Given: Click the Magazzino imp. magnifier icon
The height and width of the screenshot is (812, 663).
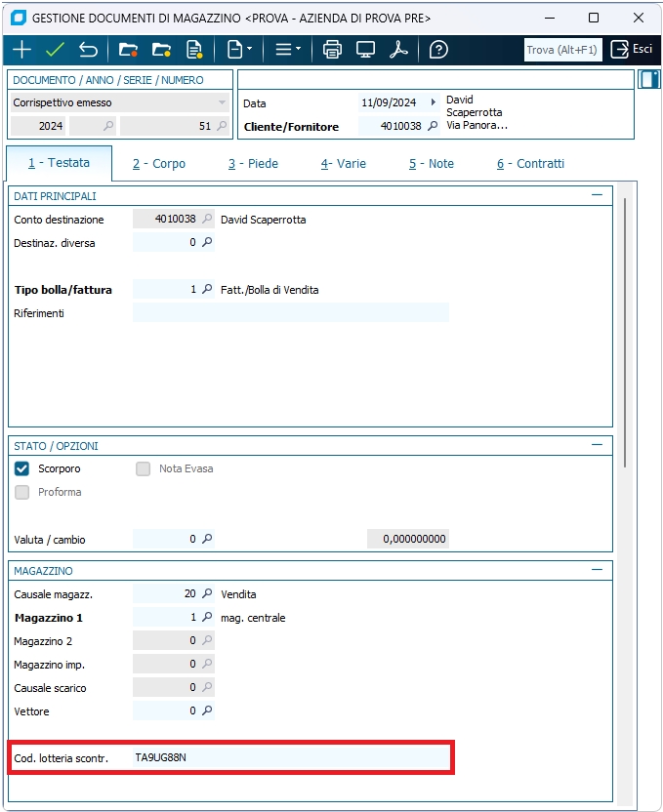Looking at the screenshot, I should point(207,664).
